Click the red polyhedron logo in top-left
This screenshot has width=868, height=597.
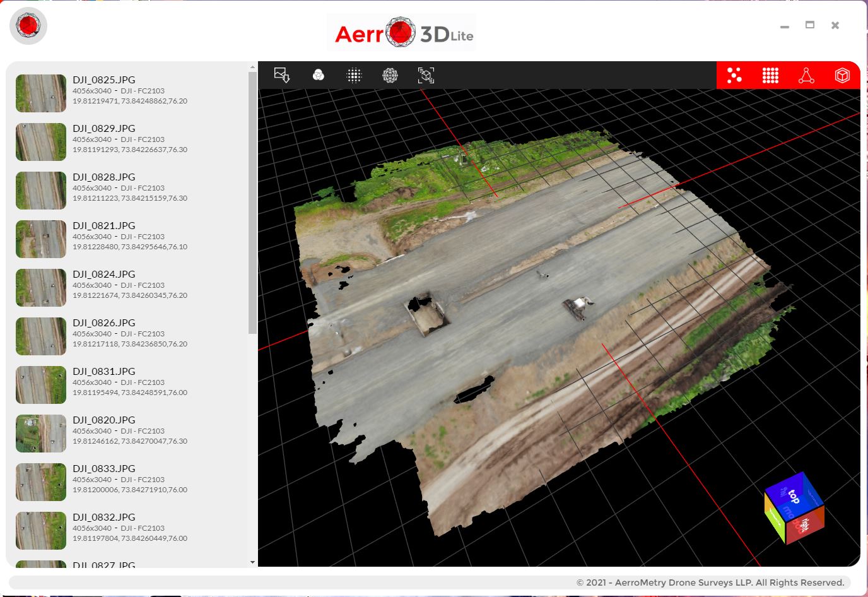point(28,26)
